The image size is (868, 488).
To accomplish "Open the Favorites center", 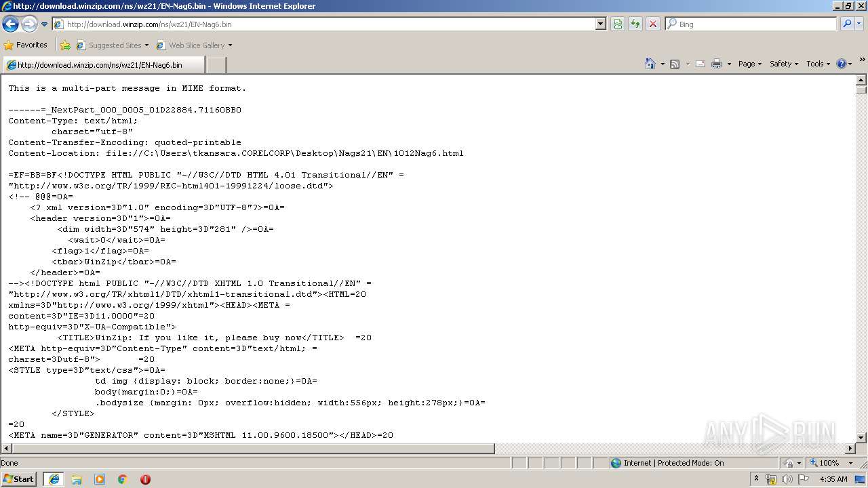I will [x=26, y=45].
